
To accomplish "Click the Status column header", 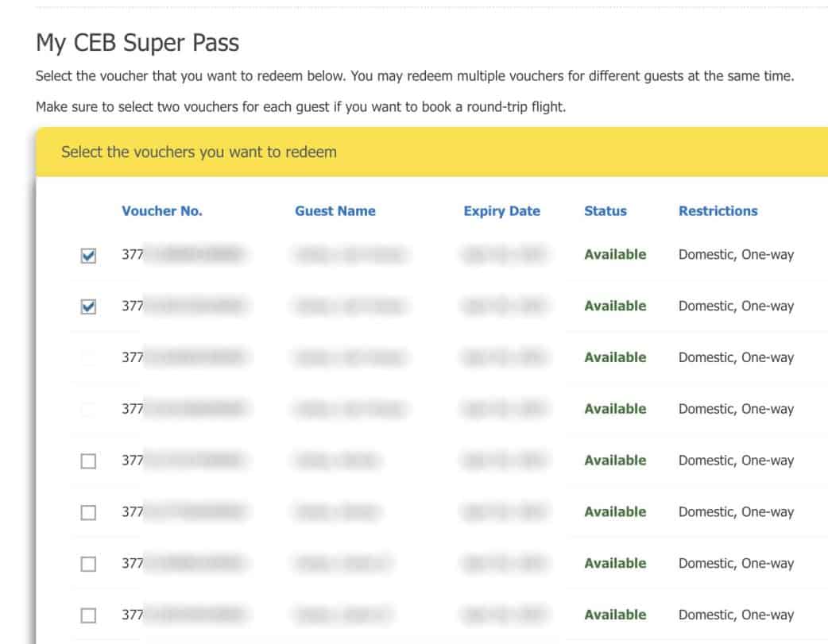I will pyautogui.click(x=606, y=211).
